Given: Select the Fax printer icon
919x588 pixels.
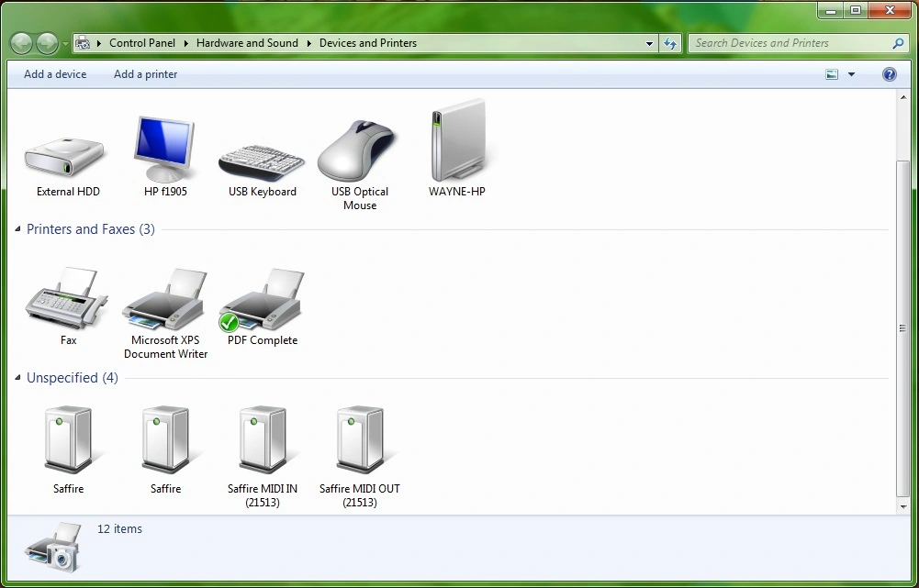Looking at the screenshot, I should click(x=67, y=298).
